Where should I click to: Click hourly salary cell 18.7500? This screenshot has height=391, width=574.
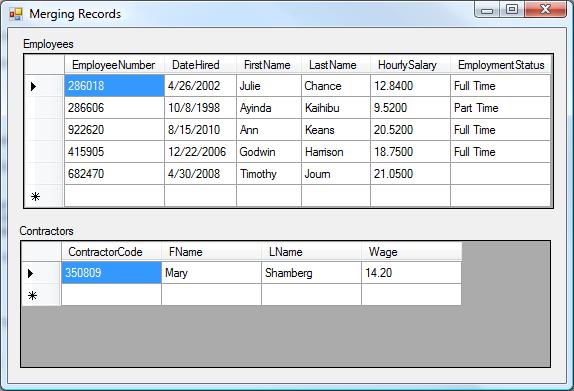410,152
